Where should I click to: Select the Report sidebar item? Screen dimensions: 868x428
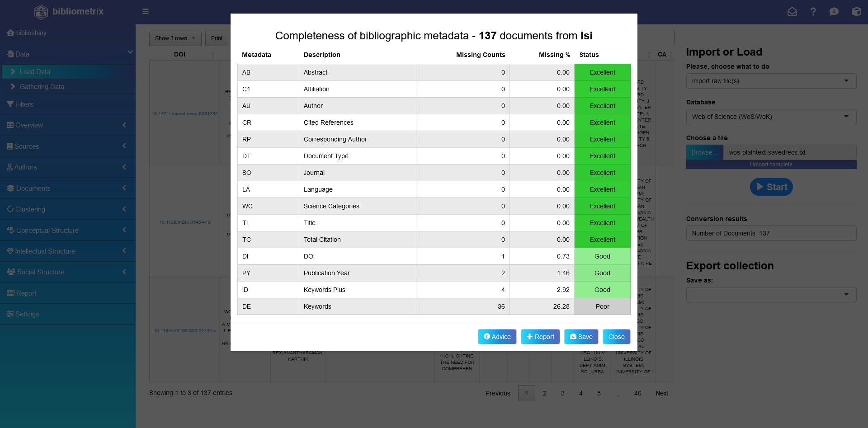coord(26,293)
